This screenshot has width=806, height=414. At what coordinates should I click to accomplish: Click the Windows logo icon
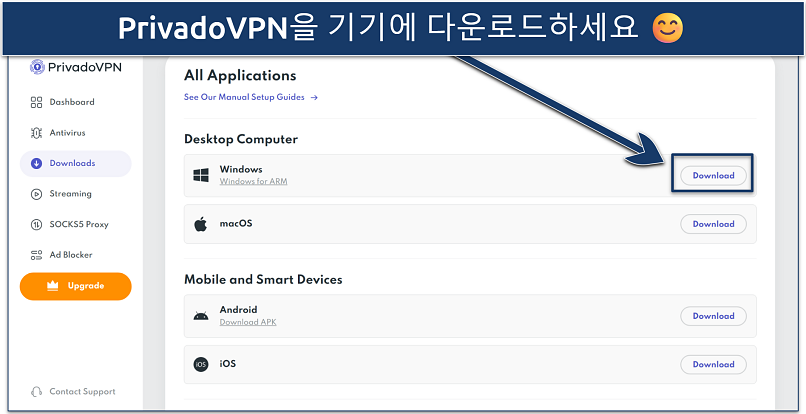[201, 175]
